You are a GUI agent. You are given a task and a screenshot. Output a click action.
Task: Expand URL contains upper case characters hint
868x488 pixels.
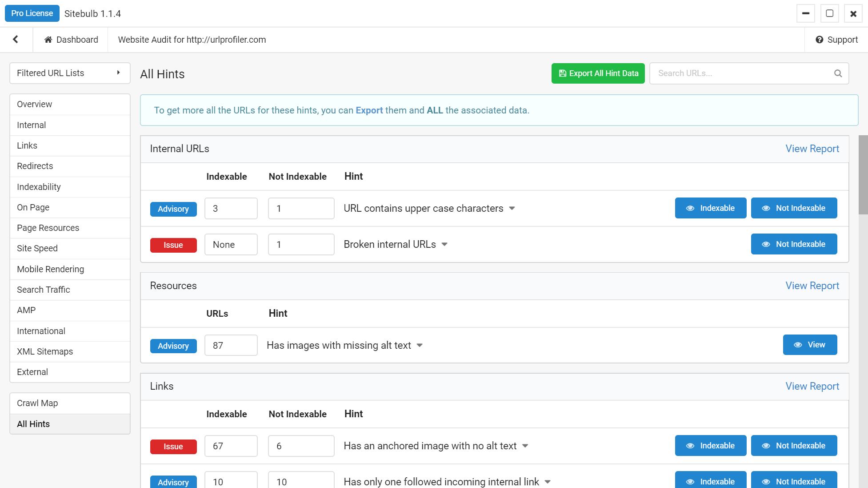coord(512,209)
